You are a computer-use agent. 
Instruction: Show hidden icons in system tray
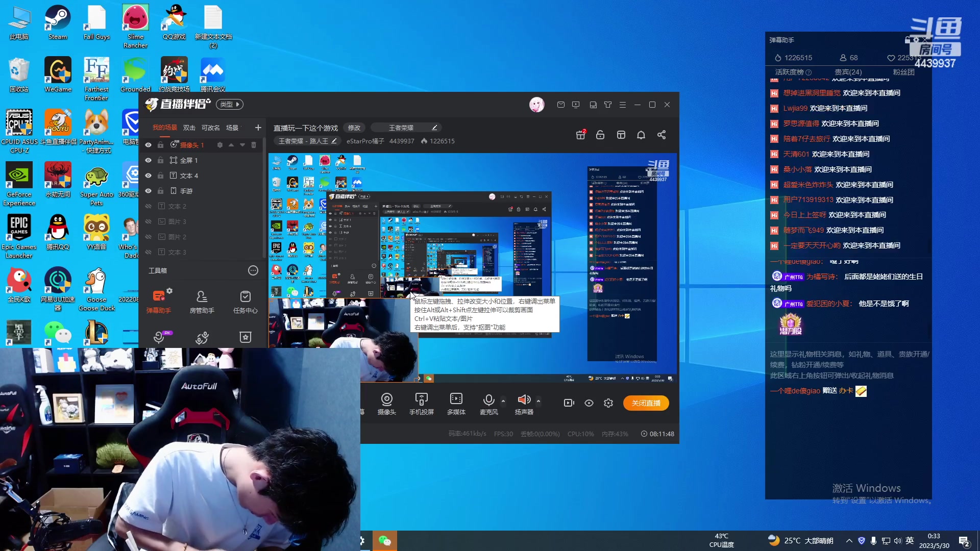849,541
